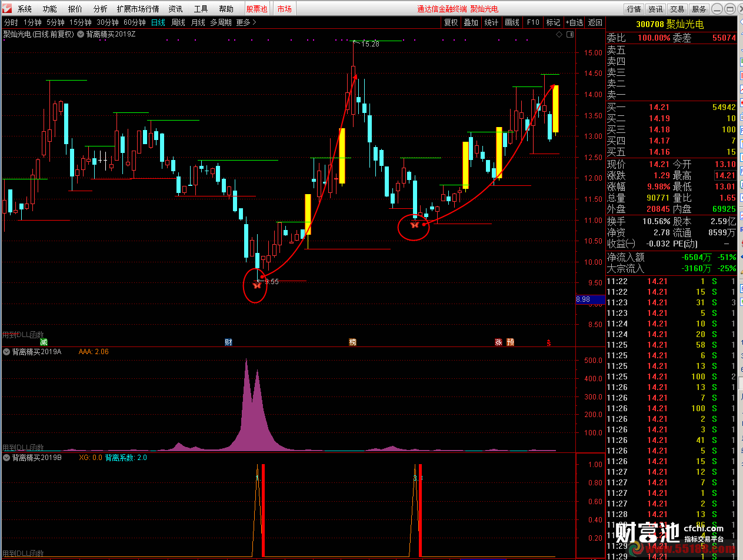
Task: Click the 净流入额 value -6504万
Action: 696,257
